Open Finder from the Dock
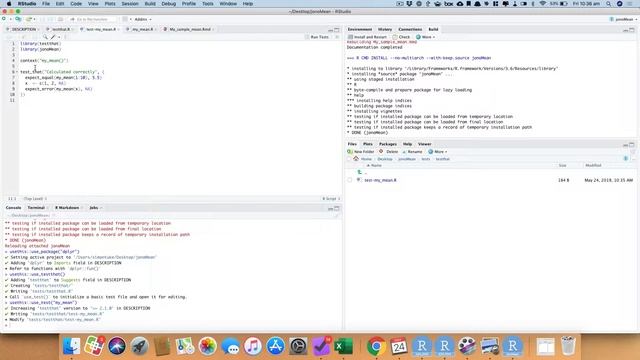Screen dimensions: 640x360 tap(72, 346)
